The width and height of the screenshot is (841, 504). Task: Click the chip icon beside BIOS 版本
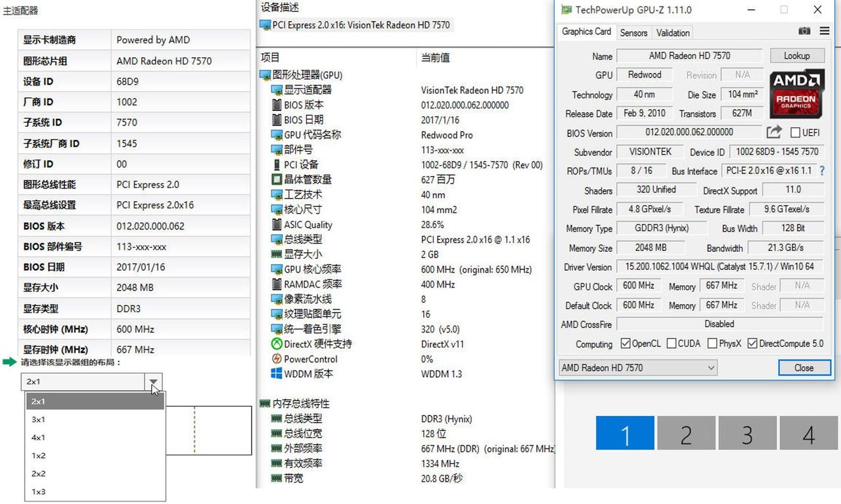[277, 105]
